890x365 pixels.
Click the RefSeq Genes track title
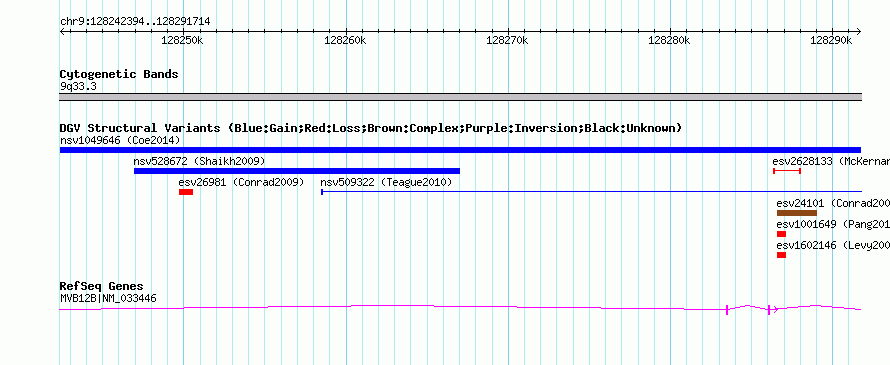(102, 286)
